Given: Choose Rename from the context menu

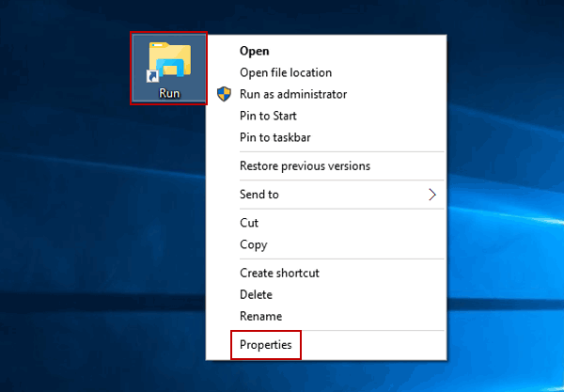Looking at the screenshot, I should pyautogui.click(x=326, y=316).
